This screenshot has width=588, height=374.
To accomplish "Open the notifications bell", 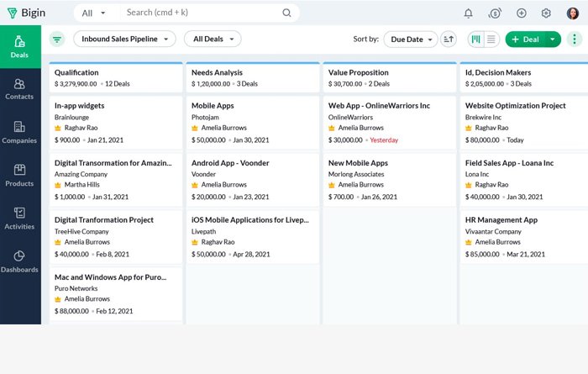I will 468,13.
